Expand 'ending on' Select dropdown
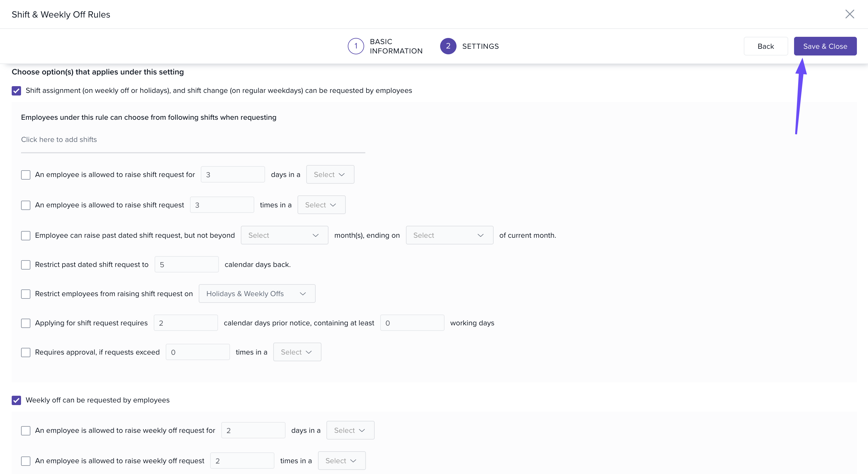868x474 pixels. (449, 235)
